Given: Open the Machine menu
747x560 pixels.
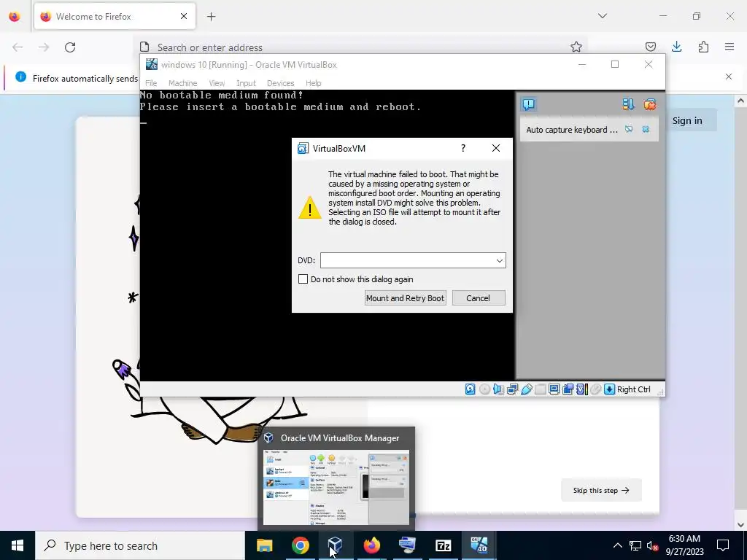Looking at the screenshot, I should coord(182,83).
